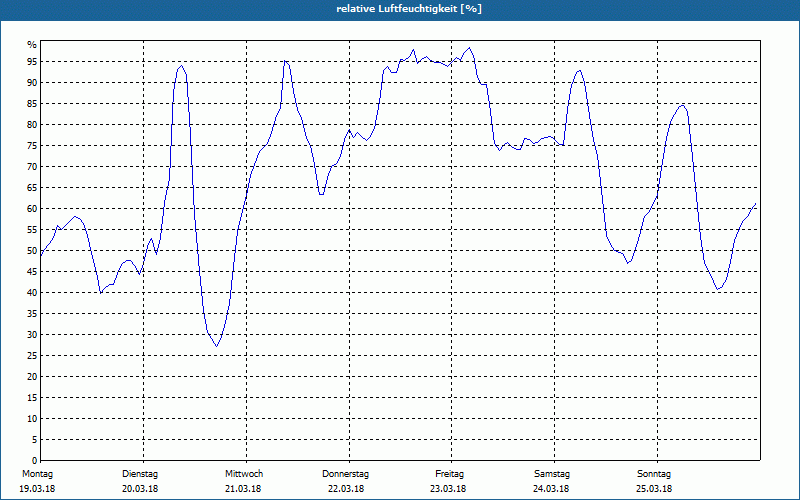Image resolution: width=800 pixels, height=500 pixels.
Task: Click the "Mittwoch" day label
Action: (x=244, y=474)
